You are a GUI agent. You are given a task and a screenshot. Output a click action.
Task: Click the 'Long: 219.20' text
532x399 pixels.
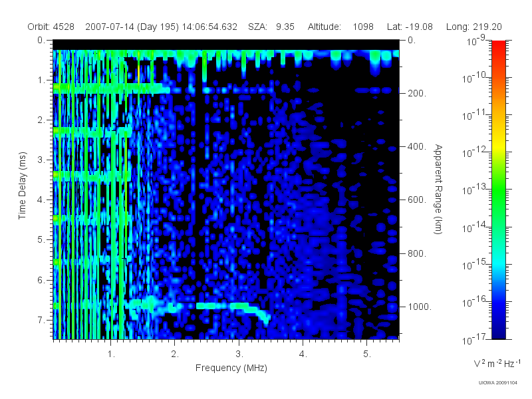click(473, 27)
